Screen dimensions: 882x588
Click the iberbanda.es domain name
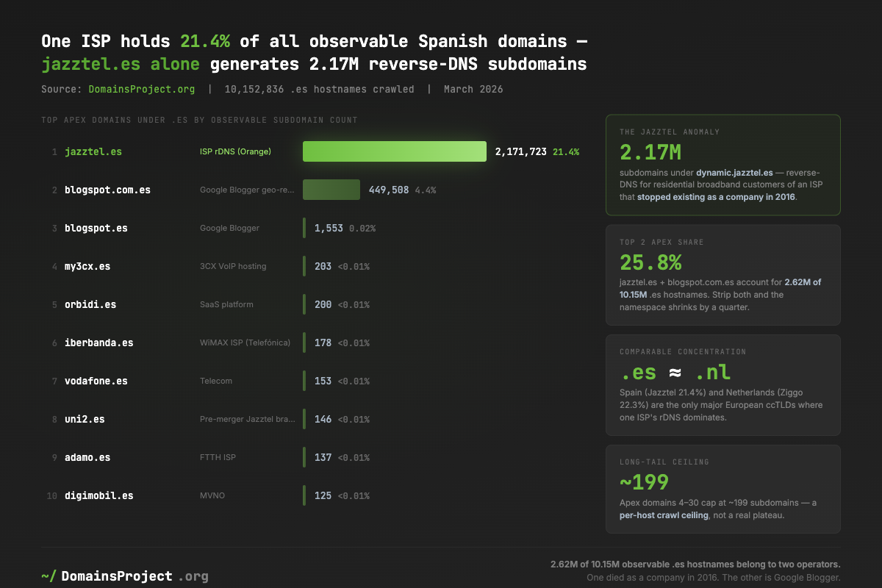pos(98,343)
